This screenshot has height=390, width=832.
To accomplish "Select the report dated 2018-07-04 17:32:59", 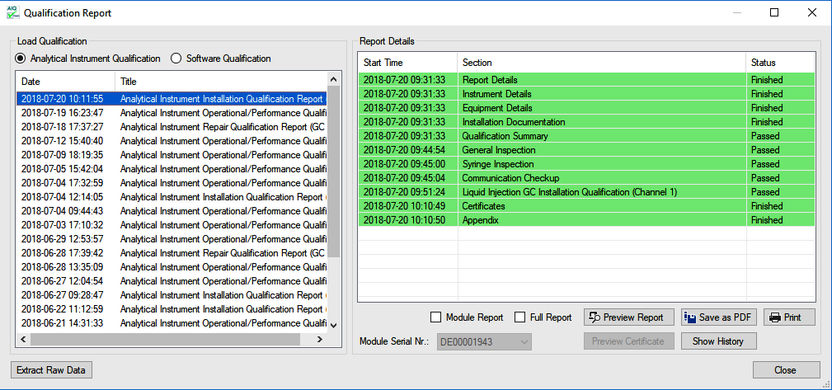I will tap(172, 183).
